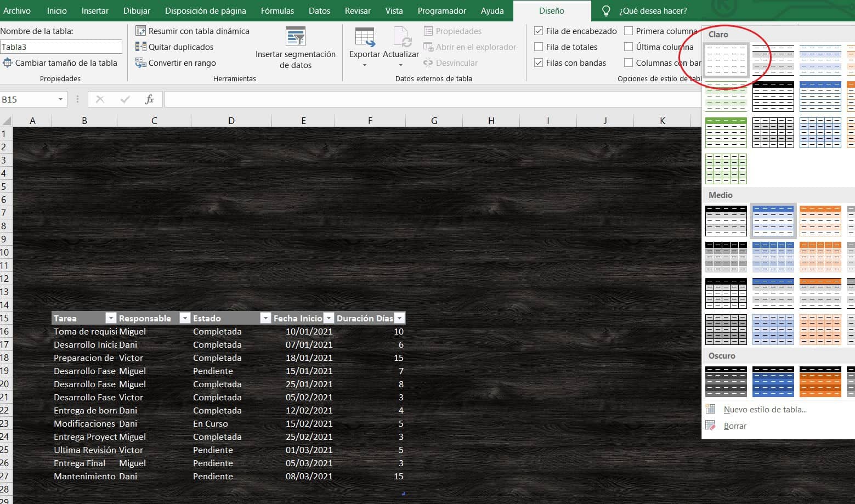The image size is (855, 504).
Task: Click into the formula bar input
Action: (x=432, y=99)
